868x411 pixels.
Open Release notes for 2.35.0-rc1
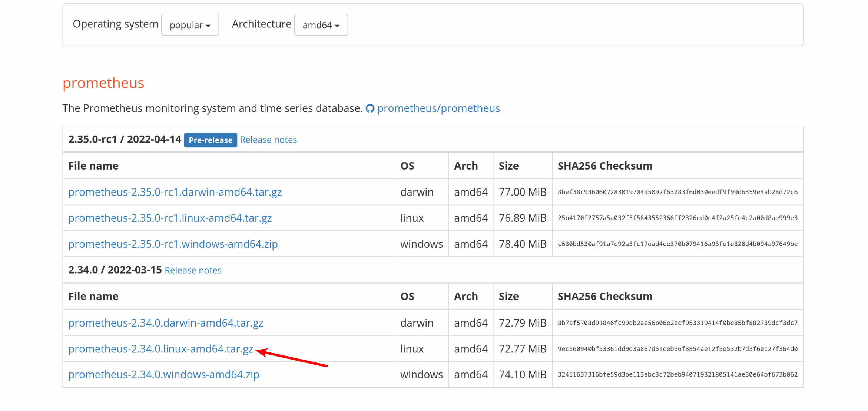click(x=268, y=140)
